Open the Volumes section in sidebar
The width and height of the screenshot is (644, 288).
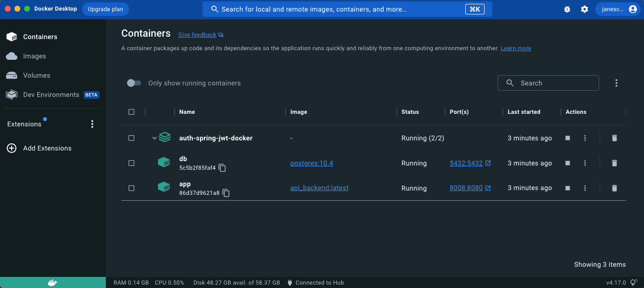click(36, 75)
